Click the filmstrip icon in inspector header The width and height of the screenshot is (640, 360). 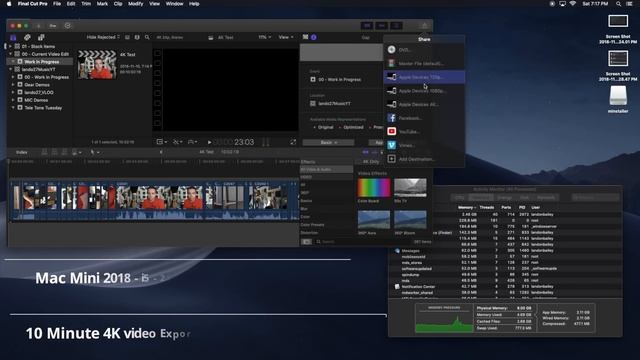click(x=305, y=37)
